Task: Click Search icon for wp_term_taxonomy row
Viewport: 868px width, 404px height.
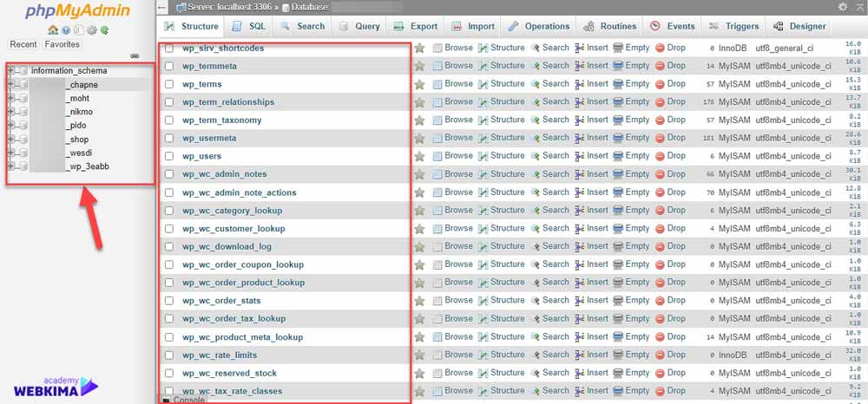Action: [536, 120]
